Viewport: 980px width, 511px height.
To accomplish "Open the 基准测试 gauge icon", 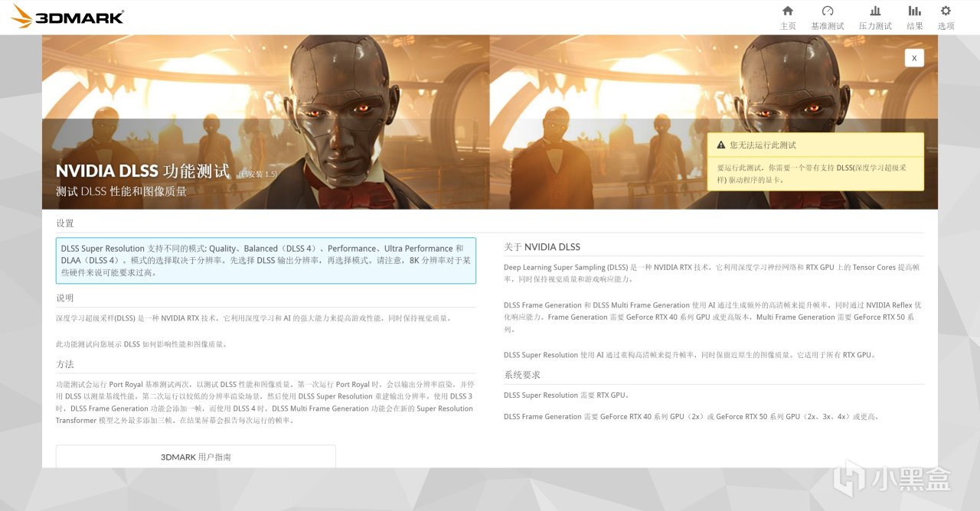I will click(x=827, y=11).
